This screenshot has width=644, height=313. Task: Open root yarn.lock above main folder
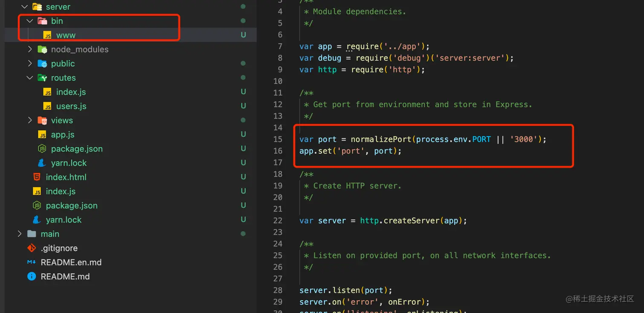pos(63,220)
